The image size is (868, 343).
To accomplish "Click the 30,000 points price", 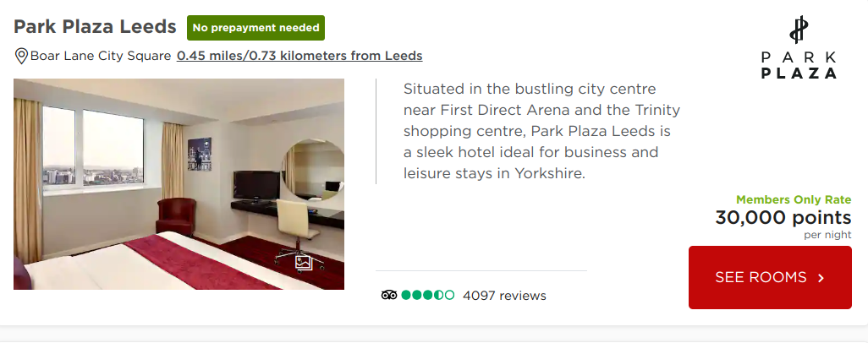I will (x=783, y=217).
